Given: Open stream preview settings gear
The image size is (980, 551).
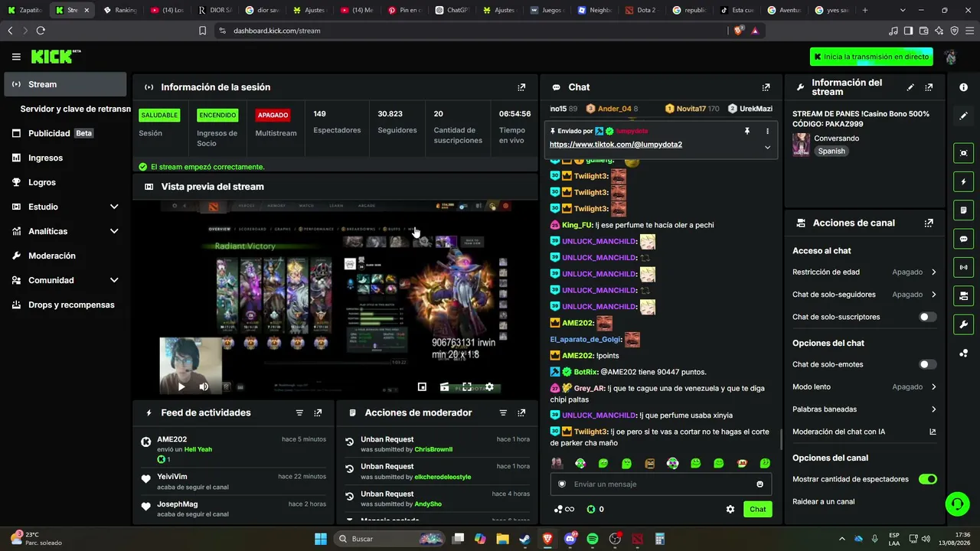Looking at the screenshot, I should [489, 387].
